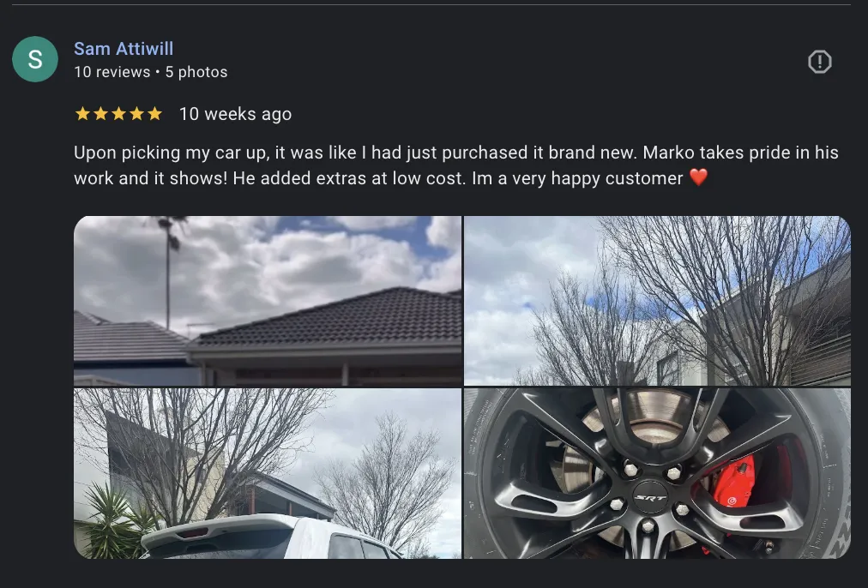Open the tiled roof and clouds photo
Image resolution: width=868 pixels, height=588 pixels.
268,300
